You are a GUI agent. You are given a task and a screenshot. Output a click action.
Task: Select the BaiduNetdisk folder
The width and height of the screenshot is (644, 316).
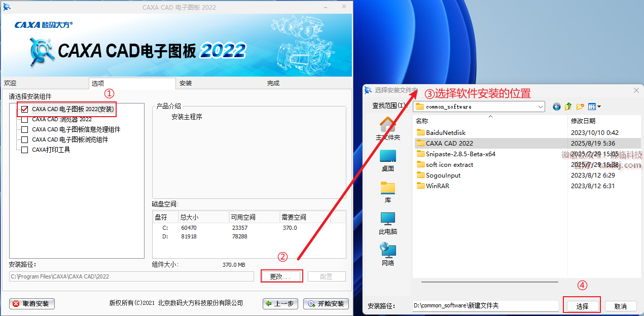coord(441,132)
